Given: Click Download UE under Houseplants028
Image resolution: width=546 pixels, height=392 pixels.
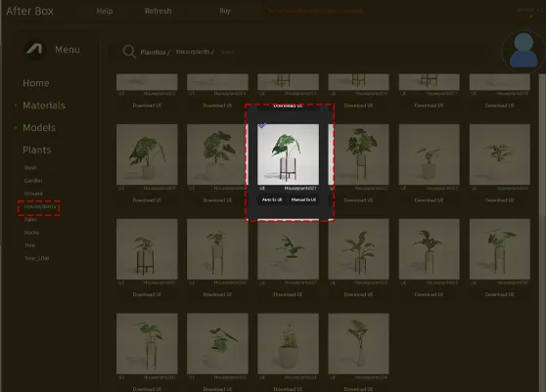Looking at the screenshot, I should click(359, 294).
